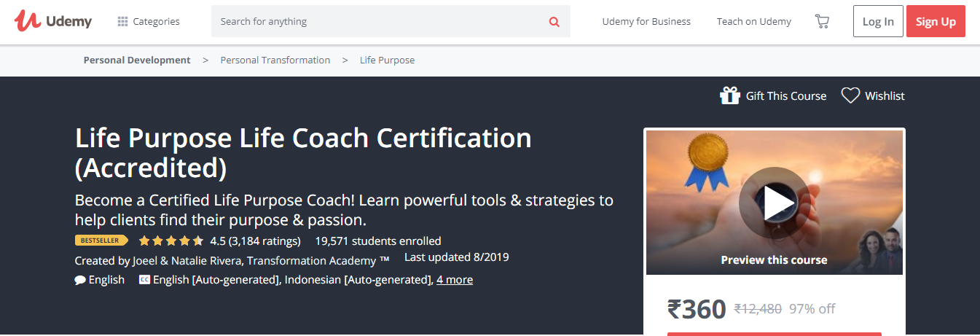The height and width of the screenshot is (336, 980).
Task: Click the star rating icons
Action: (170, 241)
